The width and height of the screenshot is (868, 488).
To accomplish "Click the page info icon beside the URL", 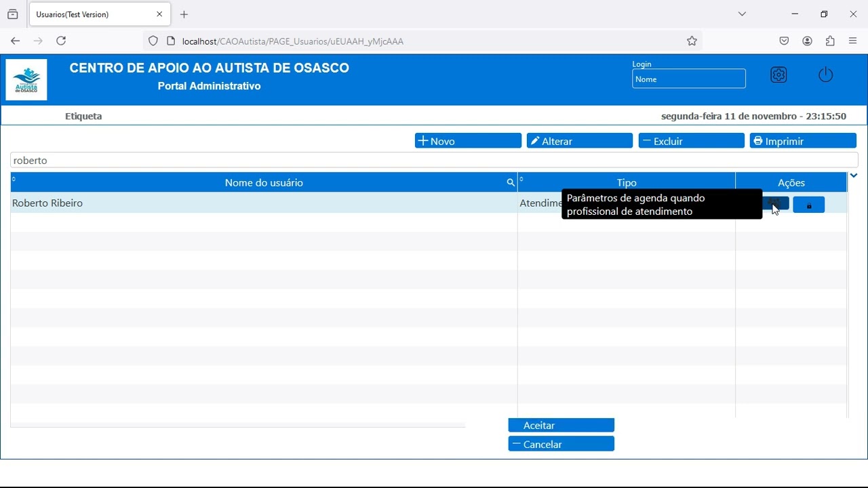I will 171,41.
